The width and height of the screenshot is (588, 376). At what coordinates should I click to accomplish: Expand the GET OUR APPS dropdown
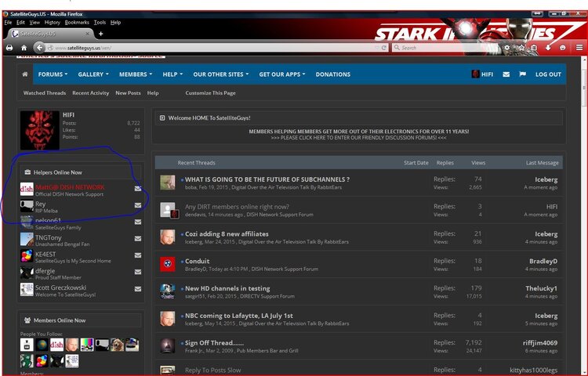282,74
